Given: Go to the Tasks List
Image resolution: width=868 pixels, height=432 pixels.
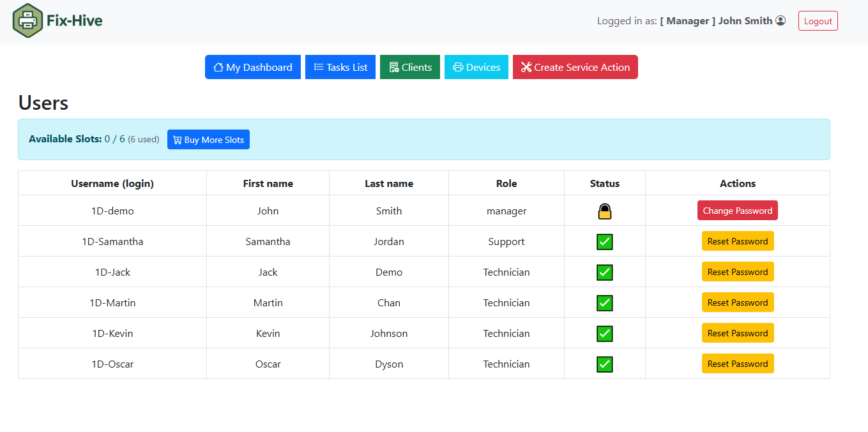Looking at the screenshot, I should (x=340, y=67).
